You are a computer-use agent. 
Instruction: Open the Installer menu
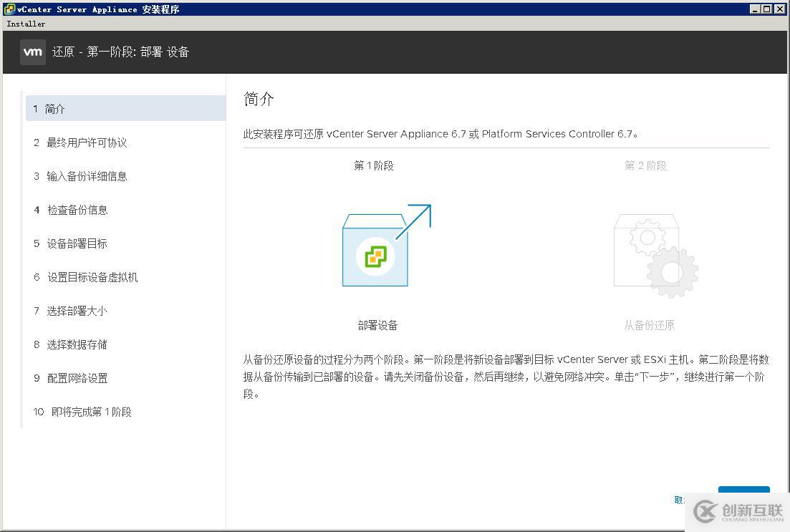[x=26, y=23]
